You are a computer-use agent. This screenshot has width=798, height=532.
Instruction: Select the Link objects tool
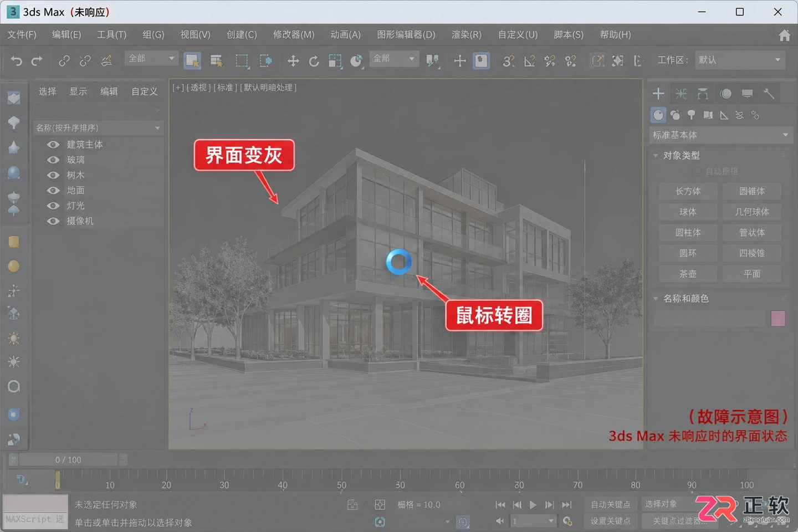[x=64, y=60]
